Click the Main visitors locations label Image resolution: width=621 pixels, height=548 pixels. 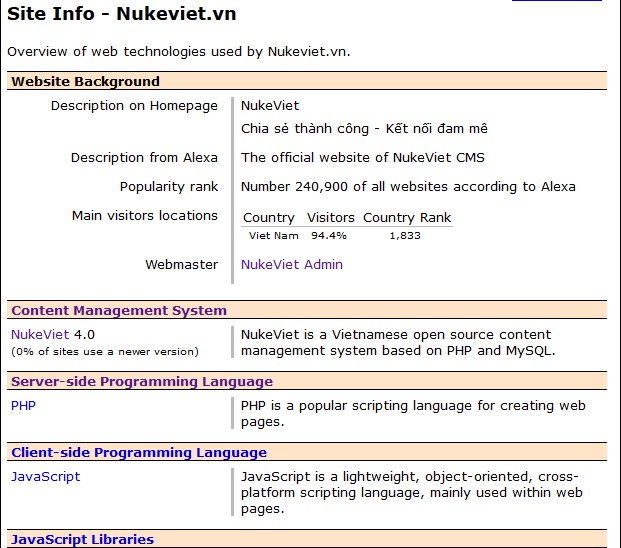click(145, 216)
